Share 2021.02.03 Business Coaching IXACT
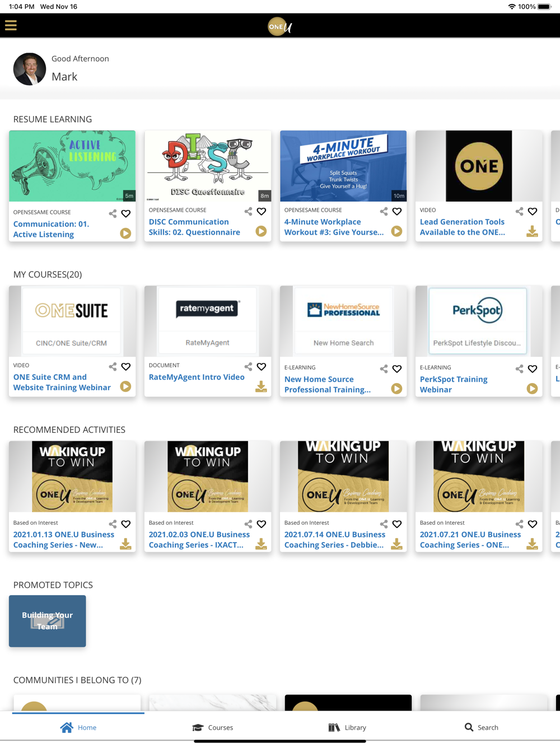This screenshot has width=560, height=747. (248, 524)
